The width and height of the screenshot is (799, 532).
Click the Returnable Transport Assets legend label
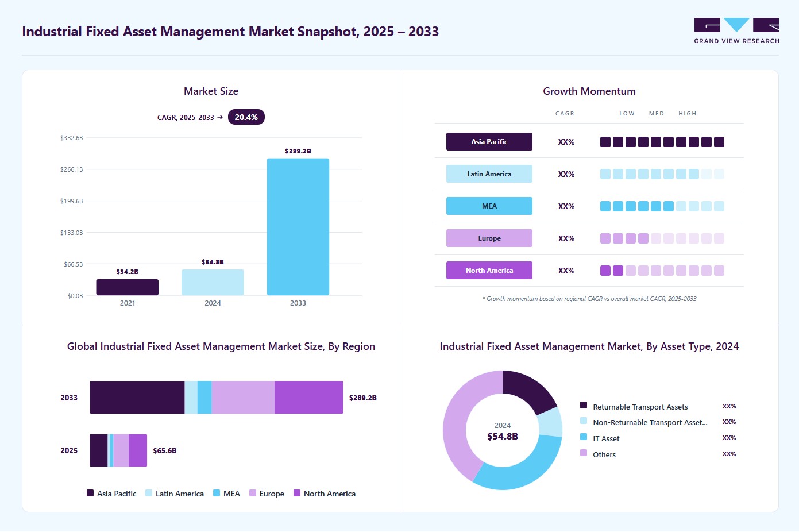[640, 407]
